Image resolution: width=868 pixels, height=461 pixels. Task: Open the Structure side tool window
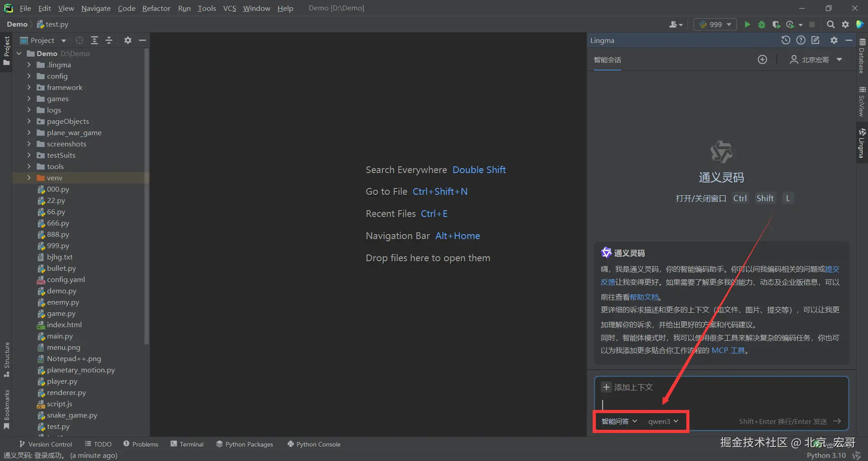(6, 359)
